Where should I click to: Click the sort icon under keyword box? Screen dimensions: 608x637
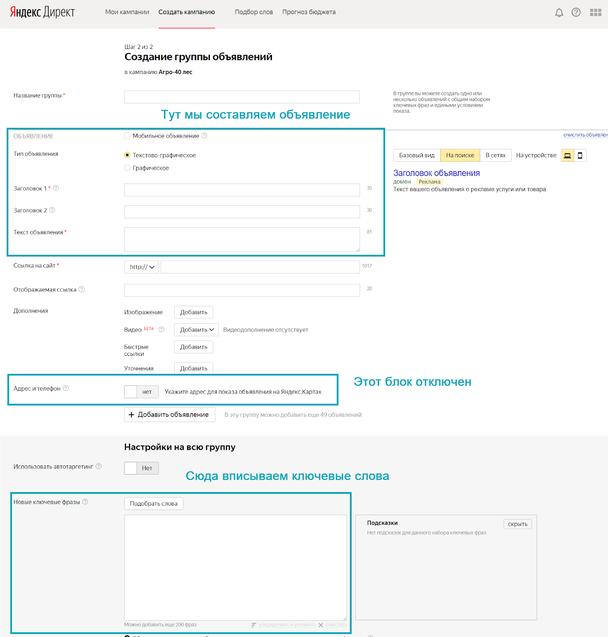[x=254, y=625]
